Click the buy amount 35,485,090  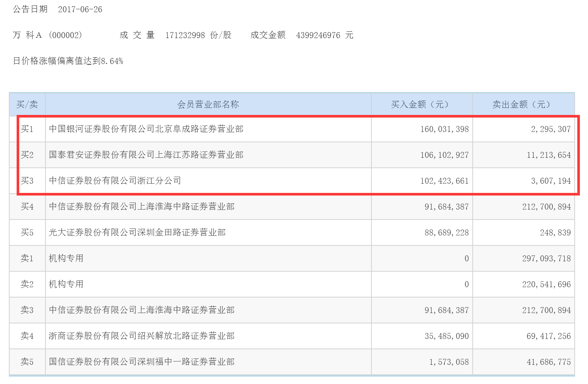pyautogui.click(x=446, y=336)
